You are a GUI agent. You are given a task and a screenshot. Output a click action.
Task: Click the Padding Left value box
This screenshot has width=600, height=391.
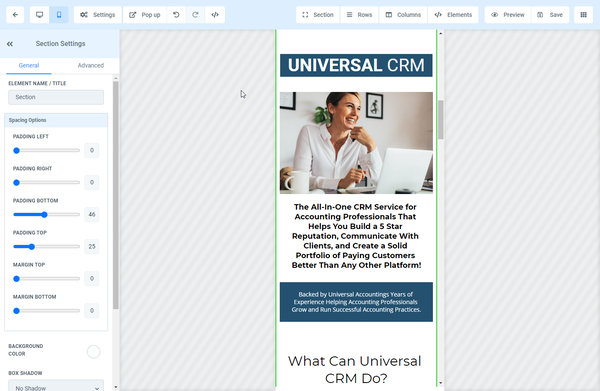tap(92, 150)
